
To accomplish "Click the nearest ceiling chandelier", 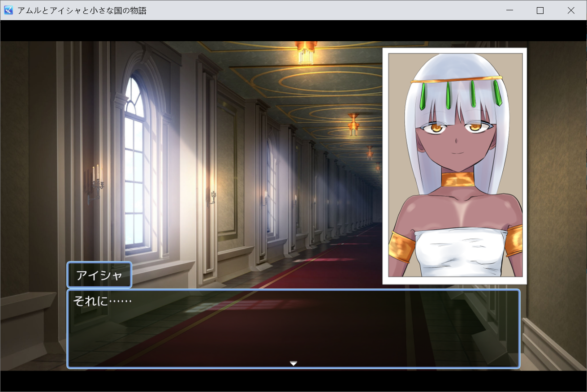I will tap(306, 52).
